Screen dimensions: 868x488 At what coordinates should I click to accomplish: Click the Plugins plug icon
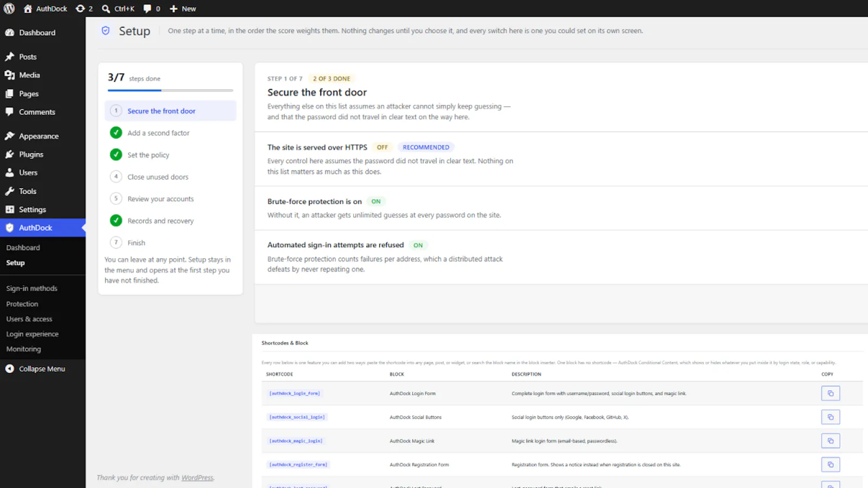(10, 154)
